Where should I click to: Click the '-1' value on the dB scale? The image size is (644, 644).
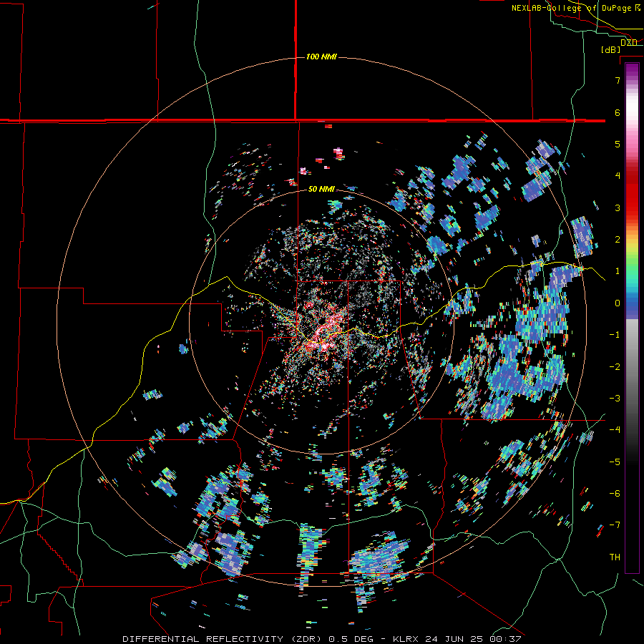click(x=615, y=335)
